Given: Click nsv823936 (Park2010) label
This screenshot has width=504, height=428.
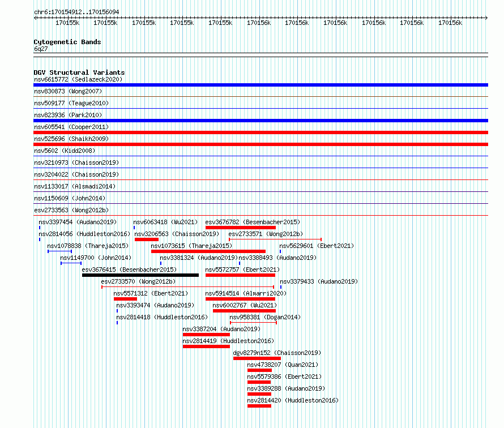Looking at the screenshot, I should point(68,115).
